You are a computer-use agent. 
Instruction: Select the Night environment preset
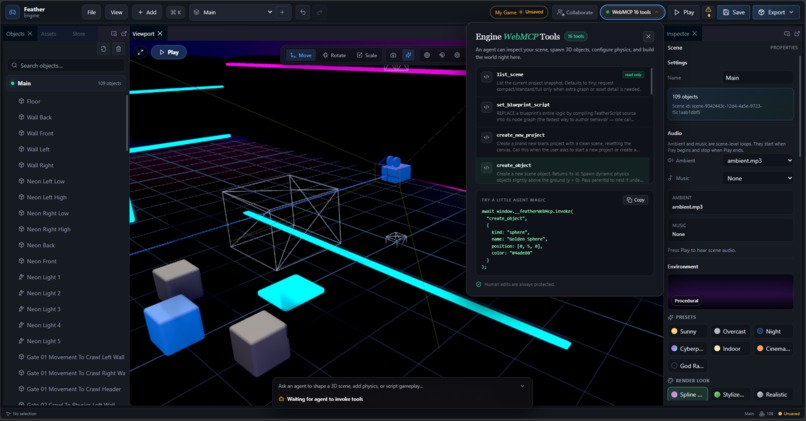click(x=773, y=332)
